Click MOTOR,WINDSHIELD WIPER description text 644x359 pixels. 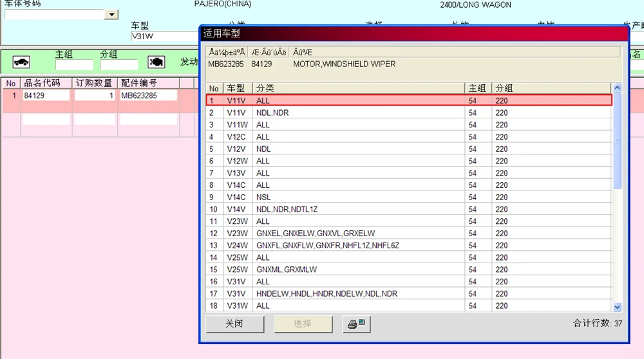tap(344, 64)
